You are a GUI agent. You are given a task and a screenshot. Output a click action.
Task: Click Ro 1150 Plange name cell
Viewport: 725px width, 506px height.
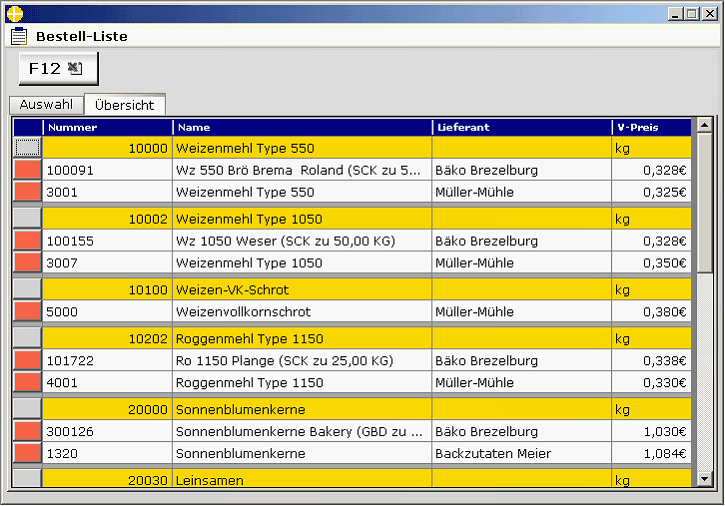tap(302, 360)
